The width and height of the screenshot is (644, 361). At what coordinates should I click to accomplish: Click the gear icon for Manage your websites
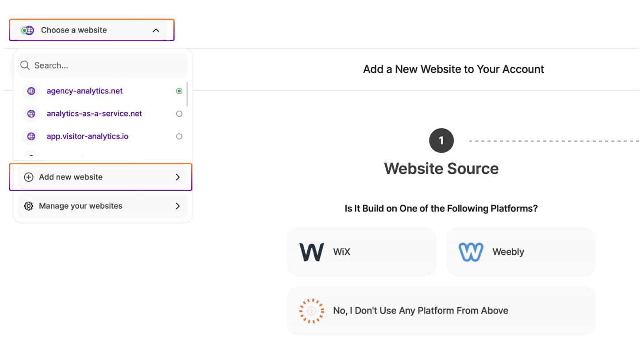pos(29,206)
